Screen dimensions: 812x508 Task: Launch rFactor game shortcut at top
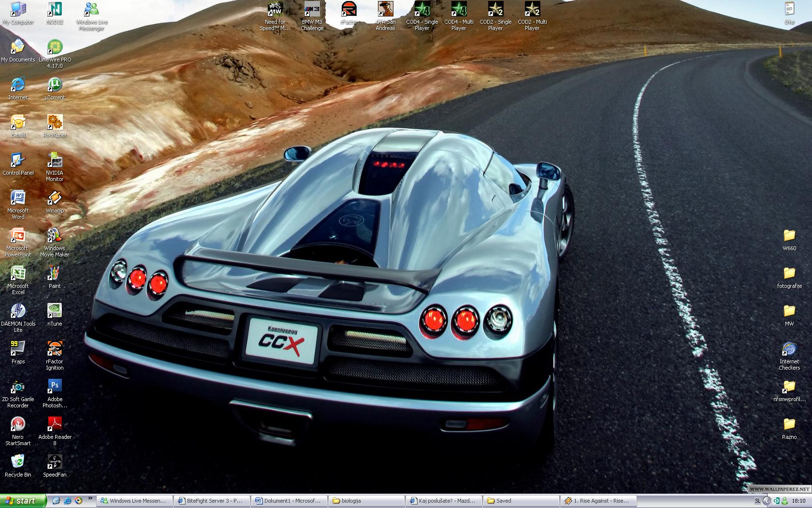tap(348, 13)
